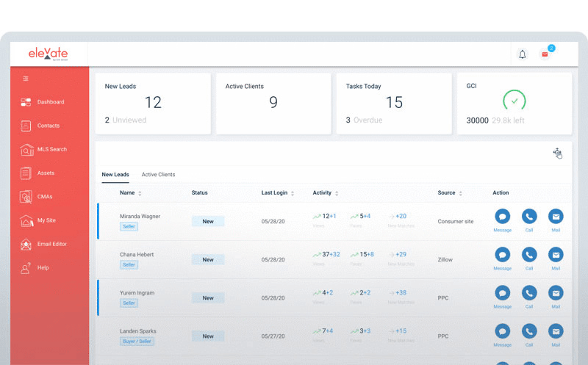
Task: Click the +38 new matches value
Action: click(401, 293)
